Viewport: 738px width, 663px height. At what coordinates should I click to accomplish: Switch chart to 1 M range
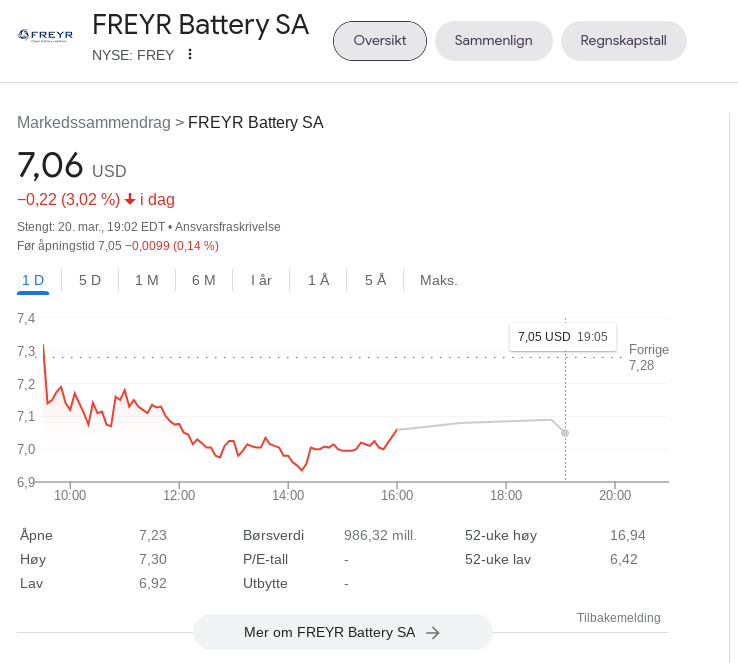click(x=147, y=280)
